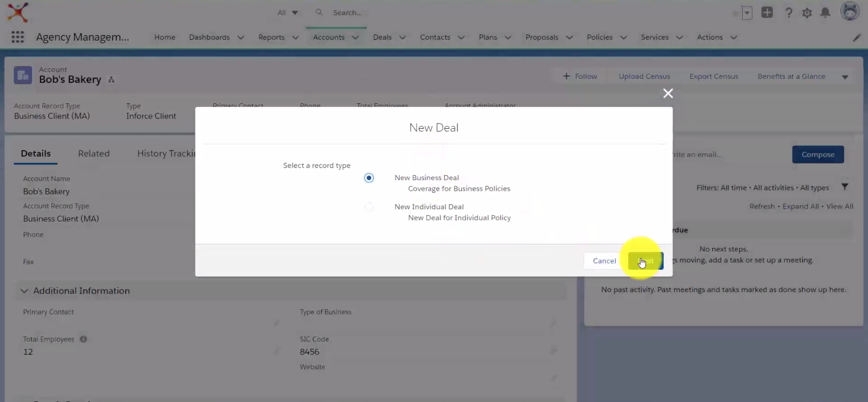The height and width of the screenshot is (402, 868).
Task: Edit the Primary Contact pencil icon
Action: coord(276,323)
